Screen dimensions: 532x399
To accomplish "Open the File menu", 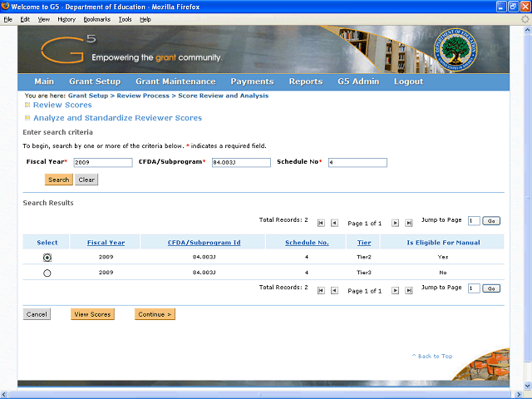I will pyautogui.click(x=7, y=19).
